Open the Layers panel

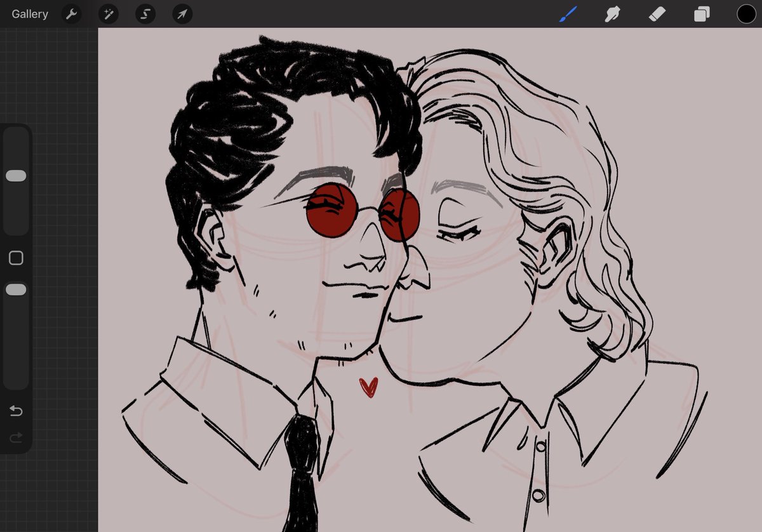[x=702, y=14]
